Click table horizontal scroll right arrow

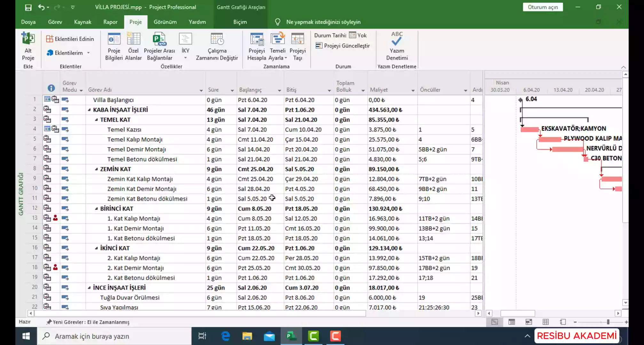(x=478, y=313)
